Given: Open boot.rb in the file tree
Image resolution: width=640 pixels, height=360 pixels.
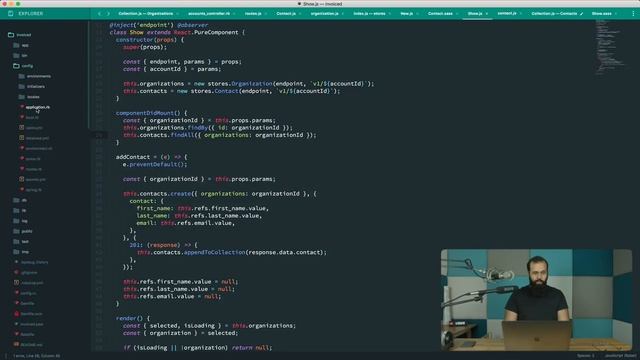Looking at the screenshot, I should click(32, 118).
